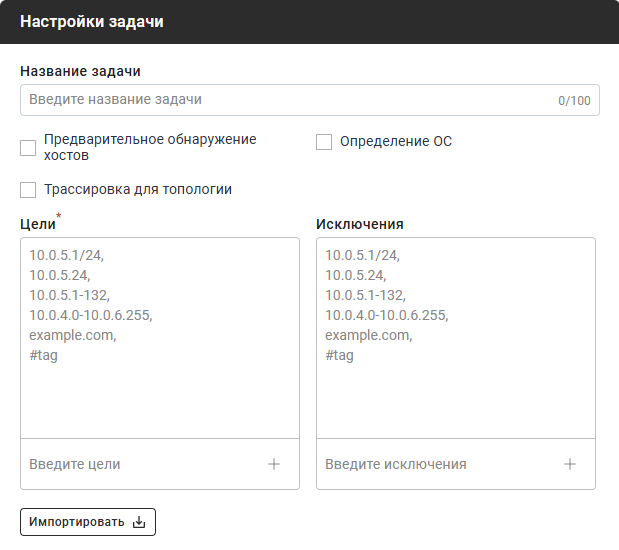Check Трассировка для топологии option

(x=28, y=190)
